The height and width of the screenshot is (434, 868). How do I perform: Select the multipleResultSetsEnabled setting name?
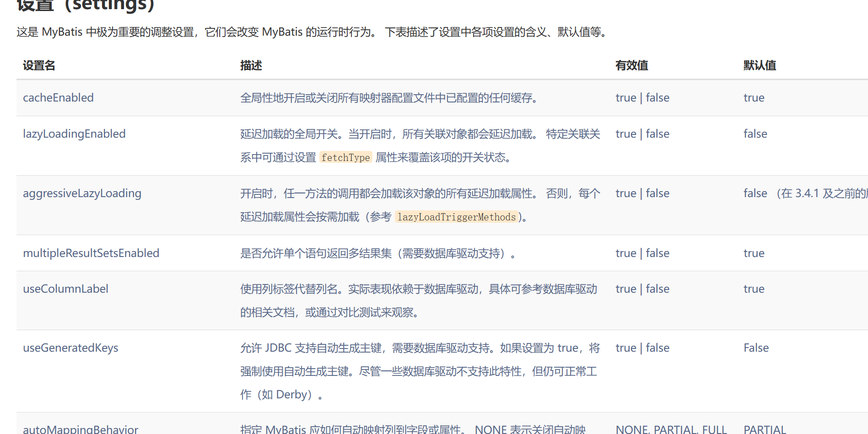91,253
